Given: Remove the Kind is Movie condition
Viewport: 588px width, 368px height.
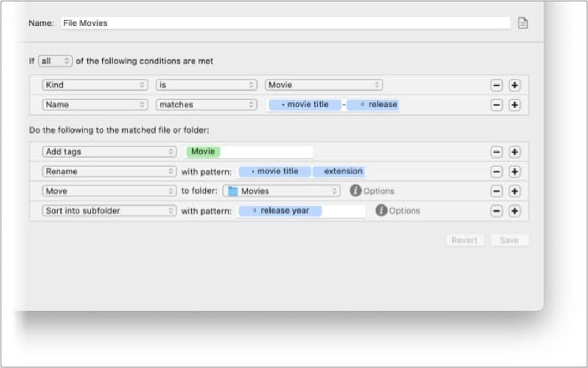Looking at the screenshot, I should [x=496, y=85].
